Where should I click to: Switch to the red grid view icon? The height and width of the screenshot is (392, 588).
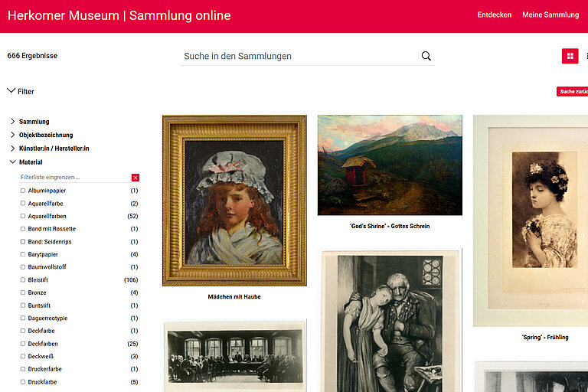point(570,56)
